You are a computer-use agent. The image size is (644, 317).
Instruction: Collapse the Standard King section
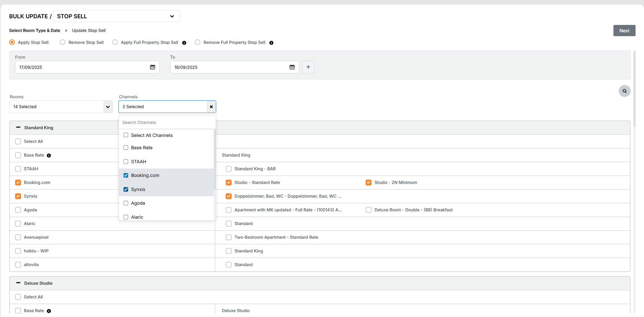[18, 127]
